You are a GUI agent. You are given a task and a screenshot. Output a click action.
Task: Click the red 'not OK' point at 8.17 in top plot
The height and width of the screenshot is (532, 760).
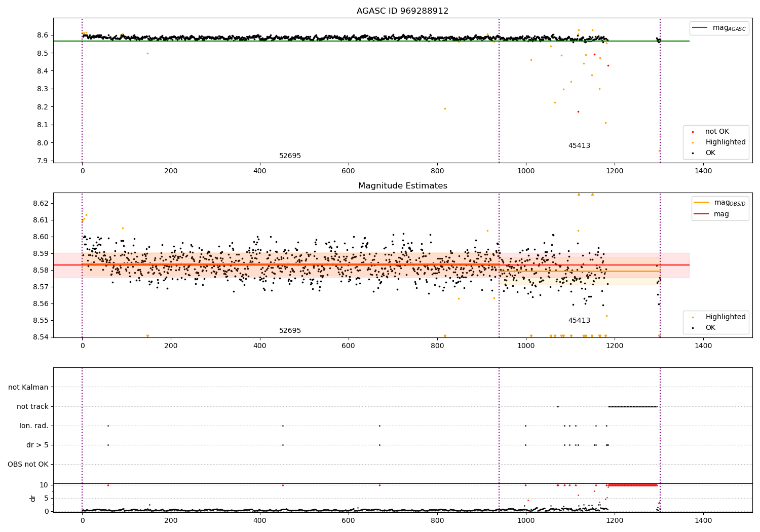click(578, 112)
